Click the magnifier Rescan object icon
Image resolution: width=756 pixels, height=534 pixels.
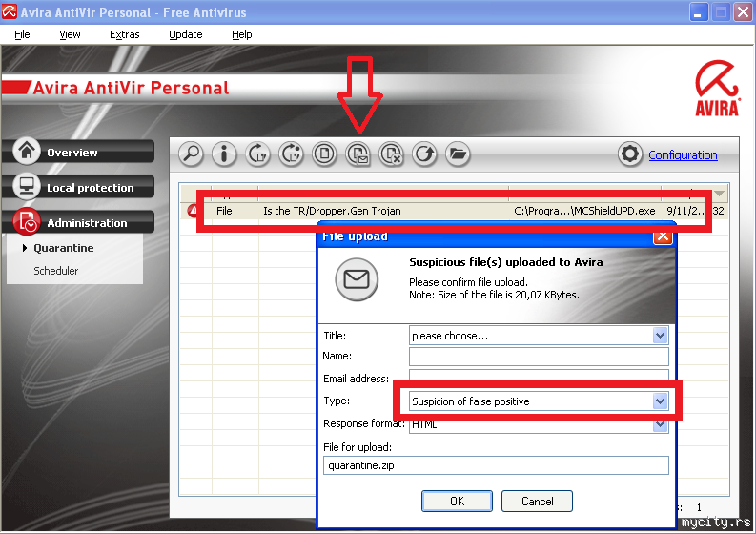coord(191,154)
